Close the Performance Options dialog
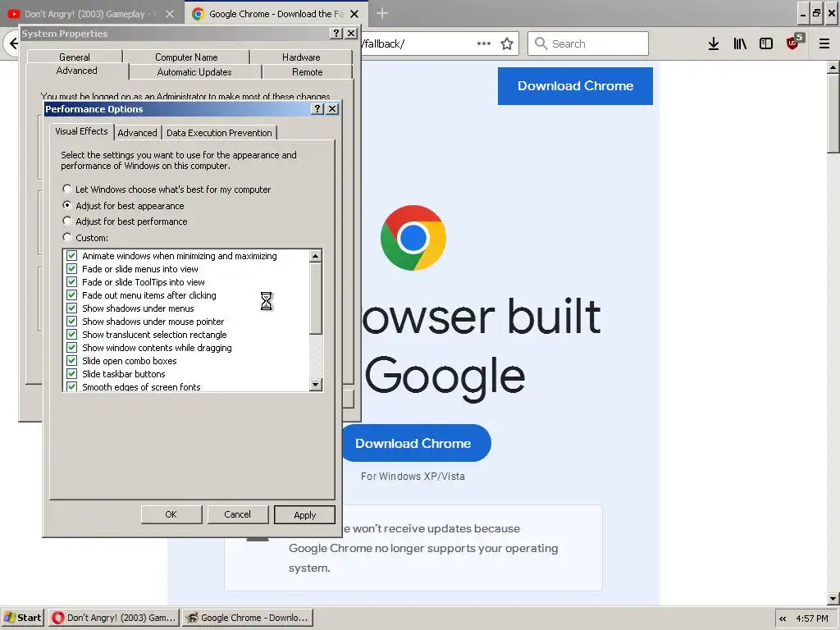Screen dimensions: 840x630 tap(332, 109)
